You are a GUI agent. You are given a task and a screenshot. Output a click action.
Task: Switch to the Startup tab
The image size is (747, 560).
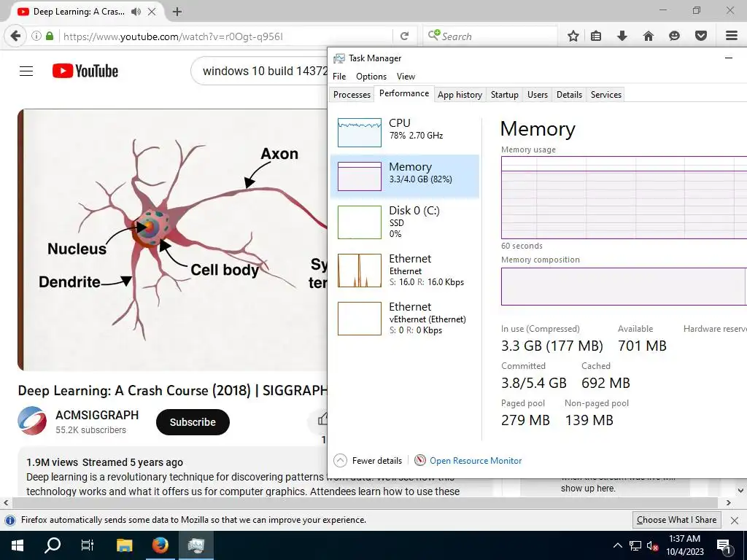(x=505, y=94)
